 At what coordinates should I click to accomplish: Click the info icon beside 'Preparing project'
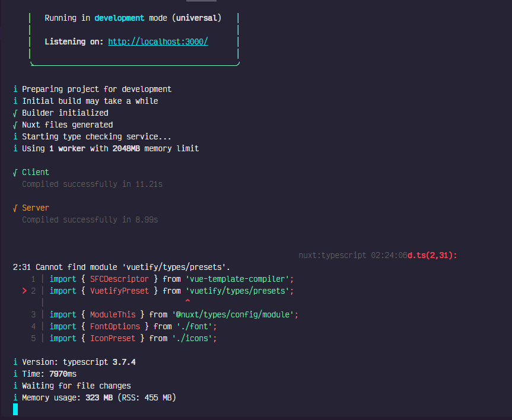click(15, 89)
